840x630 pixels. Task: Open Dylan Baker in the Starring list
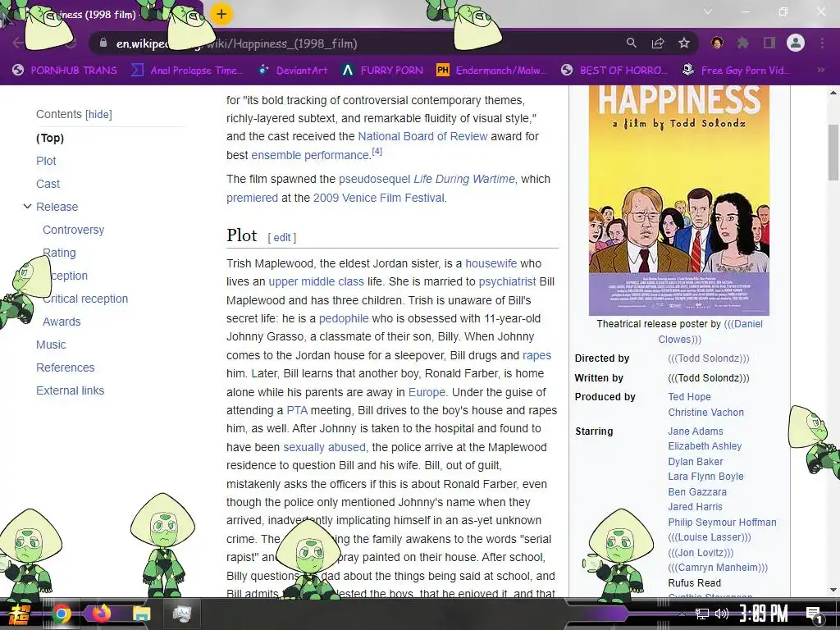(696, 462)
